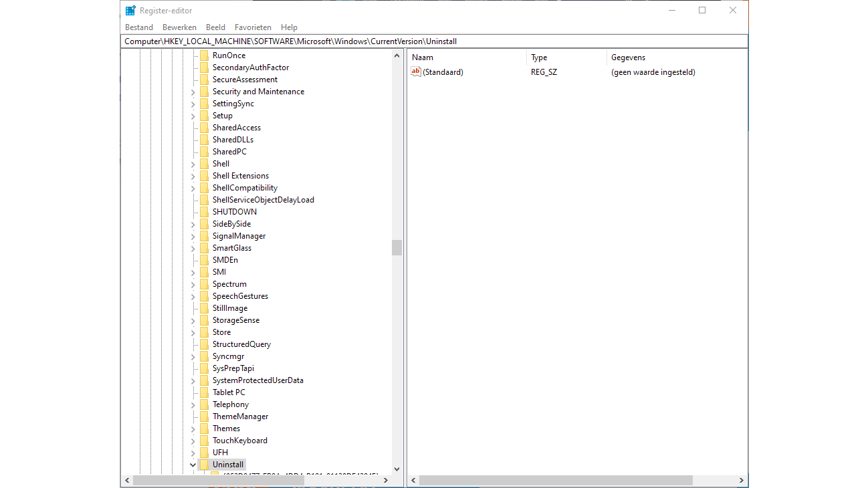Click the SecureAssessment folder icon

point(205,80)
